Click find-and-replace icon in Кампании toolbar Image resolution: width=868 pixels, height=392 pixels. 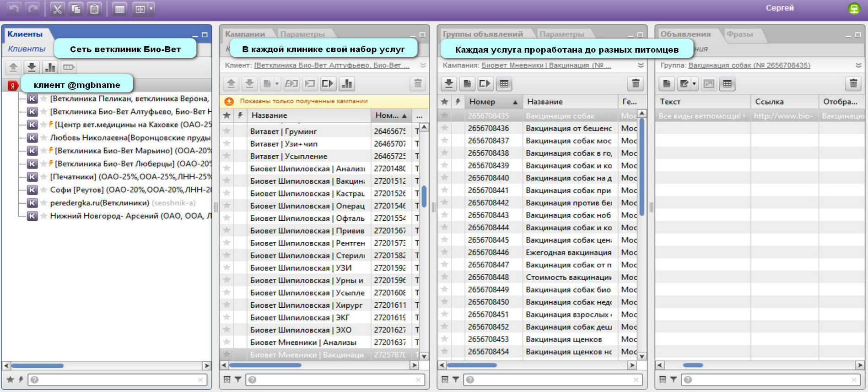(x=291, y=84)
